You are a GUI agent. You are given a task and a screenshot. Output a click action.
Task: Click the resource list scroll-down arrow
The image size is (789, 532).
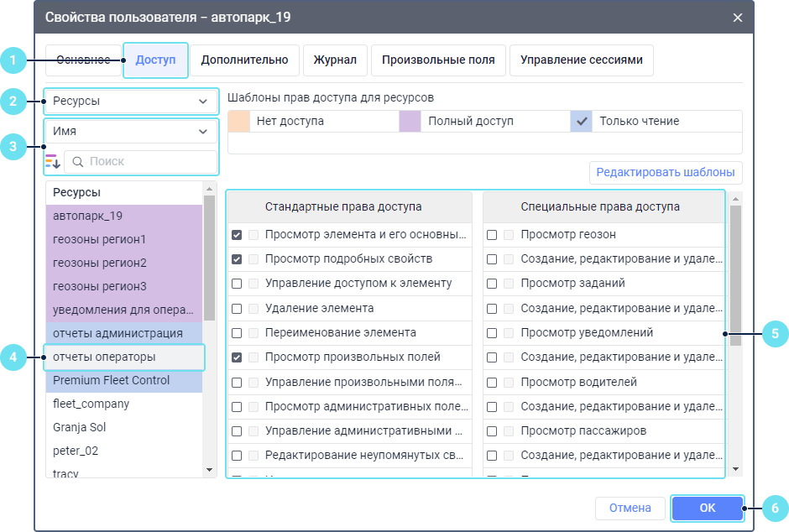(210, 471)
